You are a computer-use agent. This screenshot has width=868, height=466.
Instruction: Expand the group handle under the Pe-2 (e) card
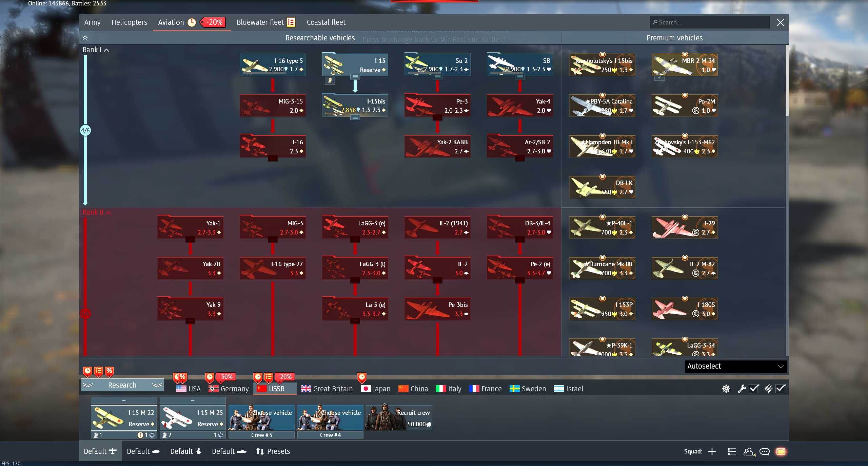520,280
